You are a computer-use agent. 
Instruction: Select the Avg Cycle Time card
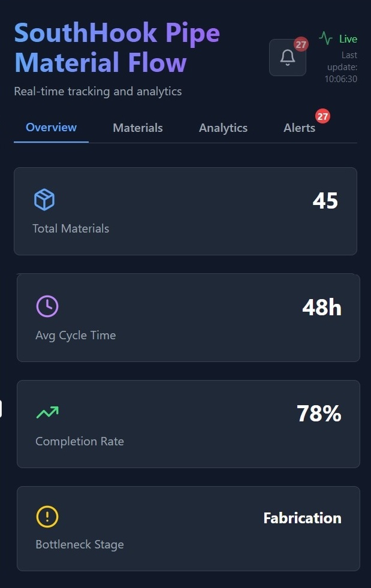[x=188, y=318]
